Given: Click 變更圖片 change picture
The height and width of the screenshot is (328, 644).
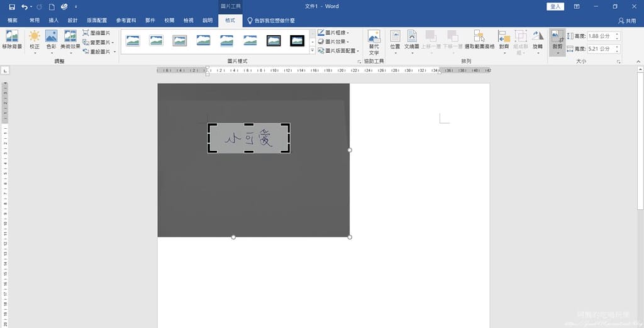Looking at the screenshot, I should (x=97, y=42).
